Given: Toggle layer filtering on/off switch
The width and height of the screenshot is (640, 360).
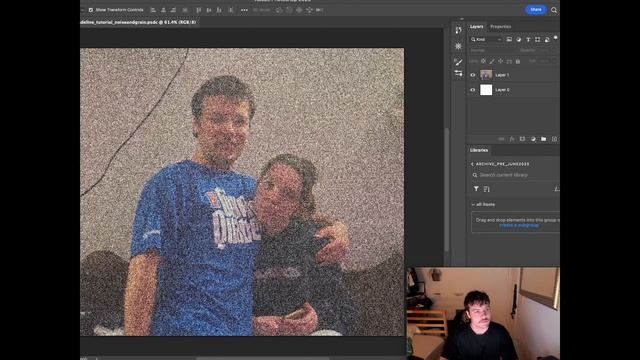Looking at the screenshot, I should [x=556, y=38].
